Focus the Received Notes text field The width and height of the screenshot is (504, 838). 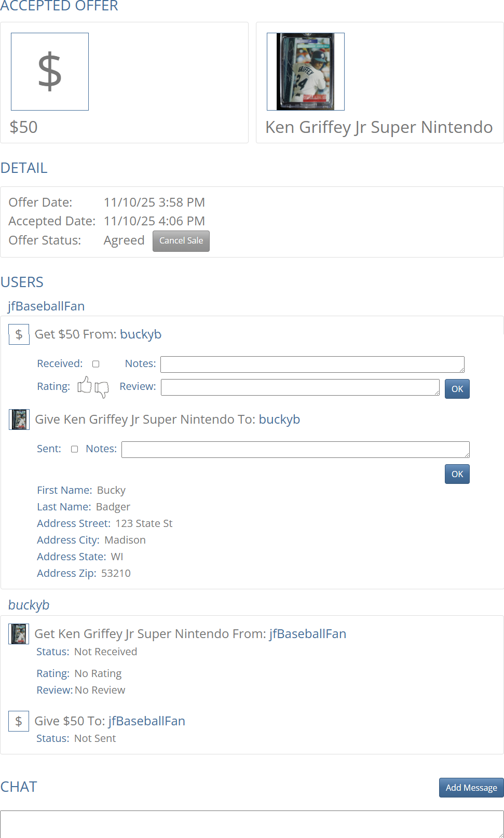pyautogui.click(x=312, y=364)
